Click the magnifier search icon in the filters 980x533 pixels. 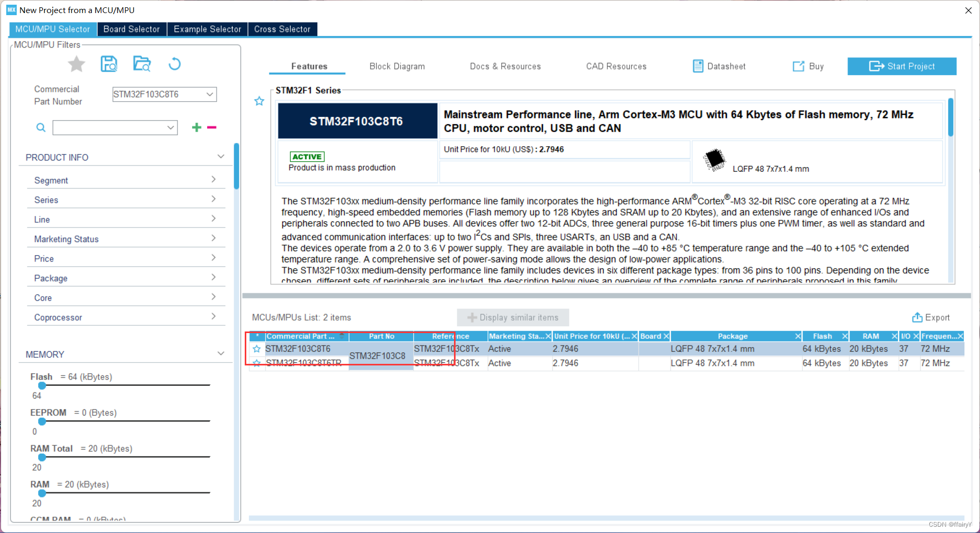pyautogui.click(x=41, y=127)
